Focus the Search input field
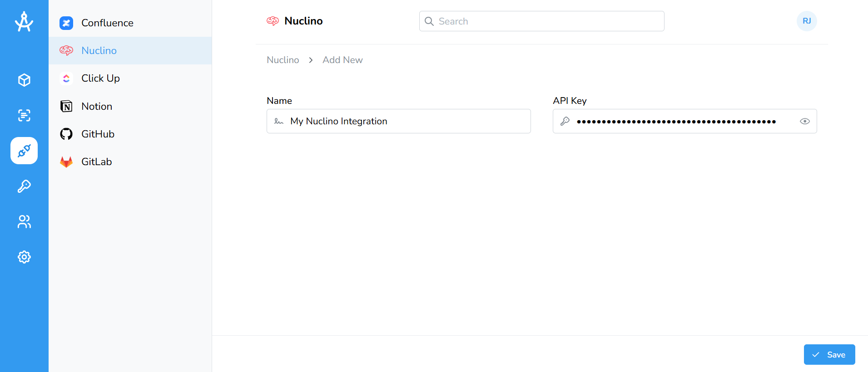Image resolution: width=868 pixels, height=372 pixels. pos(541,21)
